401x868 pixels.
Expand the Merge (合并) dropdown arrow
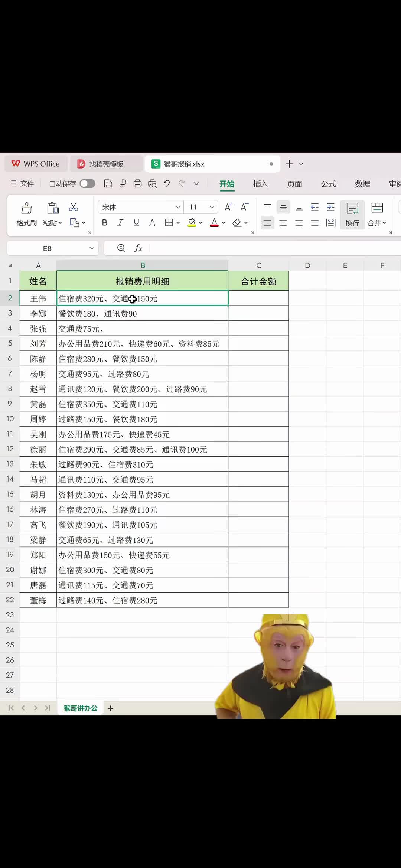[384, 223]
